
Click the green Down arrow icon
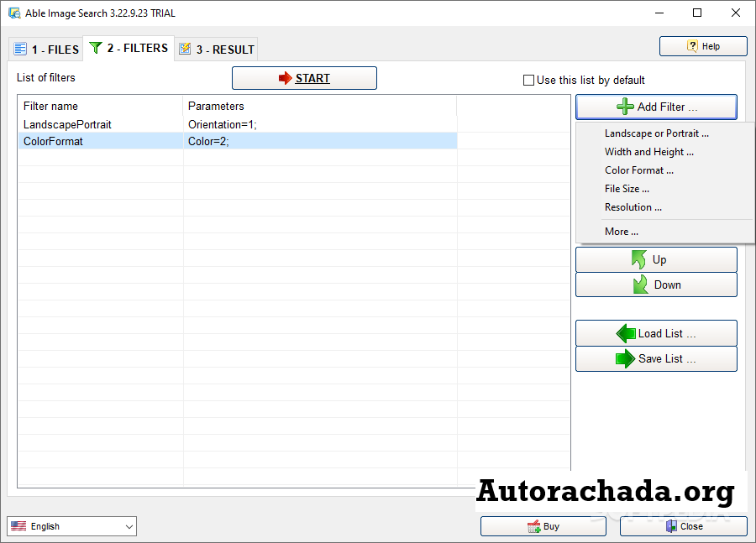tap(640, 285)
